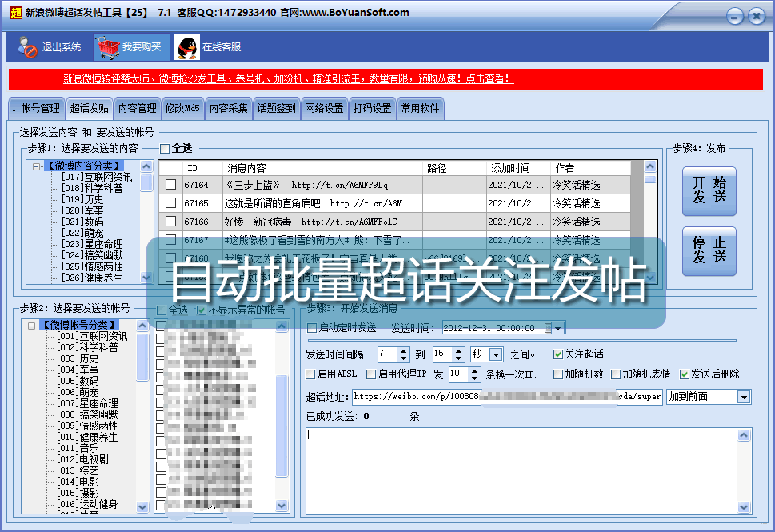Click scroll-up arrow of the message table
This screenshot has height=532, width=775.
click(x=650, y=166)
